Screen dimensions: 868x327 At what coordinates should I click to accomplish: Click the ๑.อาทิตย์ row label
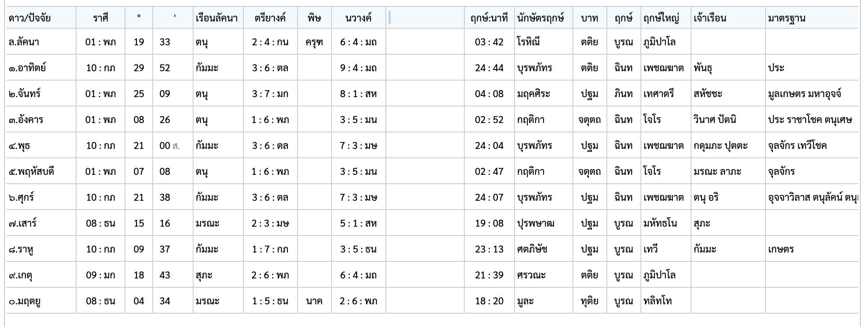pyautogui.click(x=27, y=68)
